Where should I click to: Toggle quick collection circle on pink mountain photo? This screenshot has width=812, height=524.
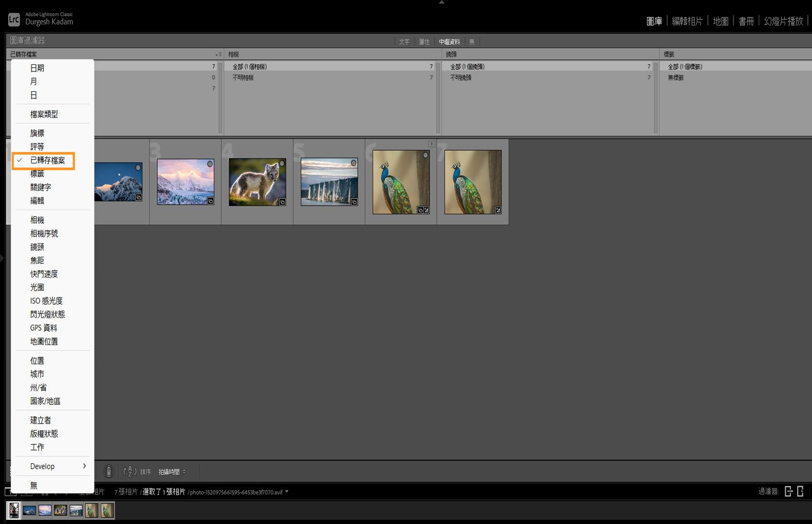point(210,164)
